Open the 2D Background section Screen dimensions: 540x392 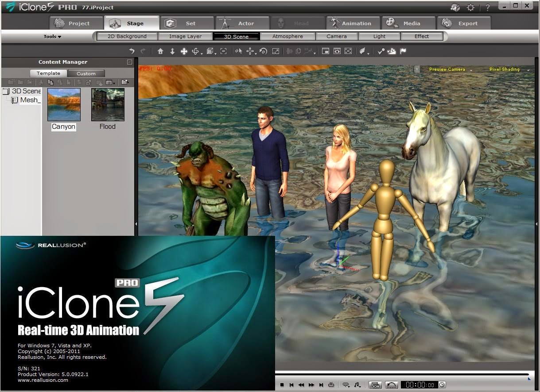(x=127, y=36)
